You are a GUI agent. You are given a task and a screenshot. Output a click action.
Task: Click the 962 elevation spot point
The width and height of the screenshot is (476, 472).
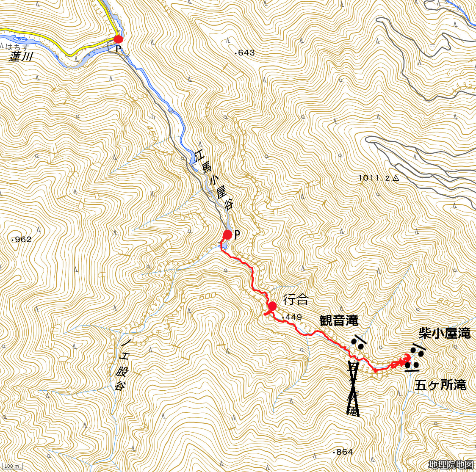coord(21,240)
